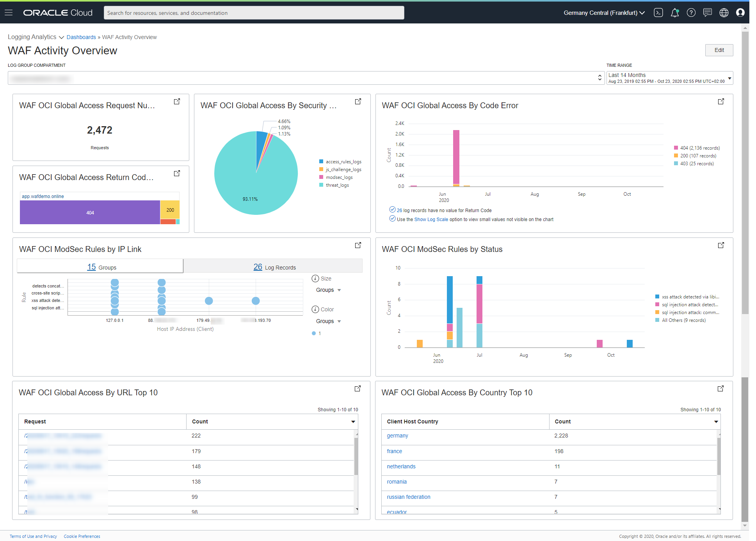The width and height of the screenshot is (756, 541).
Task: Click the help question mark icon
Action: (x=691, y=12)
